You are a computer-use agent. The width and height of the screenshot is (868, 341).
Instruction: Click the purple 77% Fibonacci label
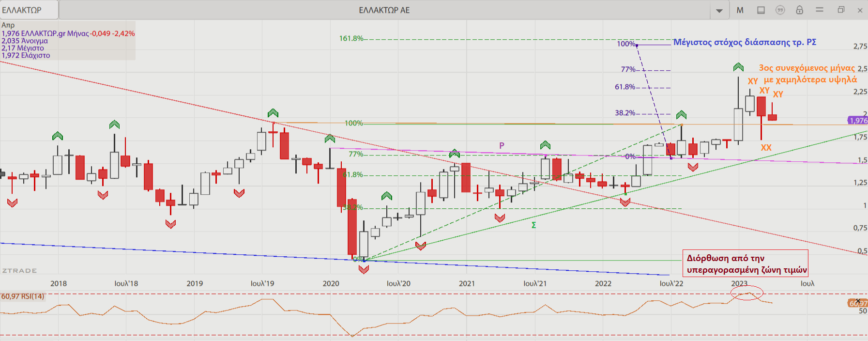[x=628, y=69]
